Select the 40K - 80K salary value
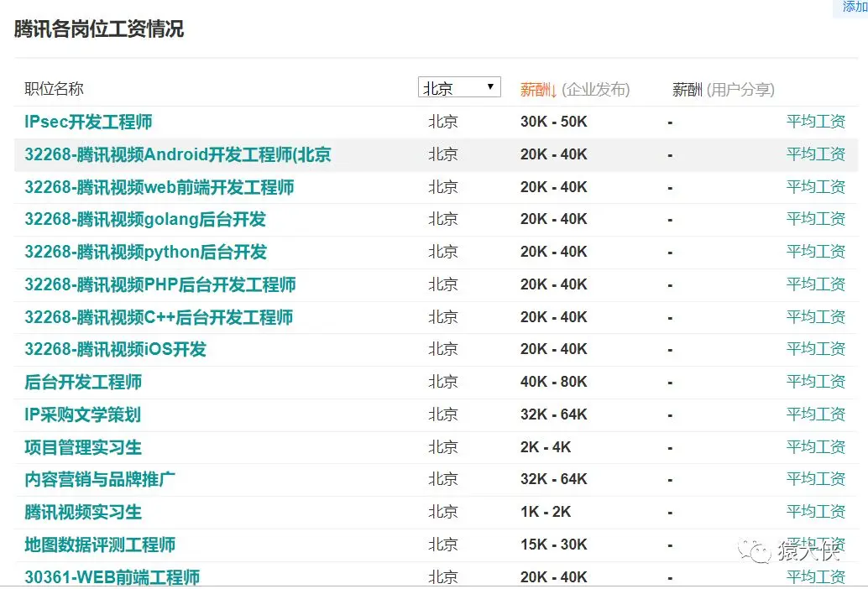Viewport: 868px width, 589px height. pos(553,382)
